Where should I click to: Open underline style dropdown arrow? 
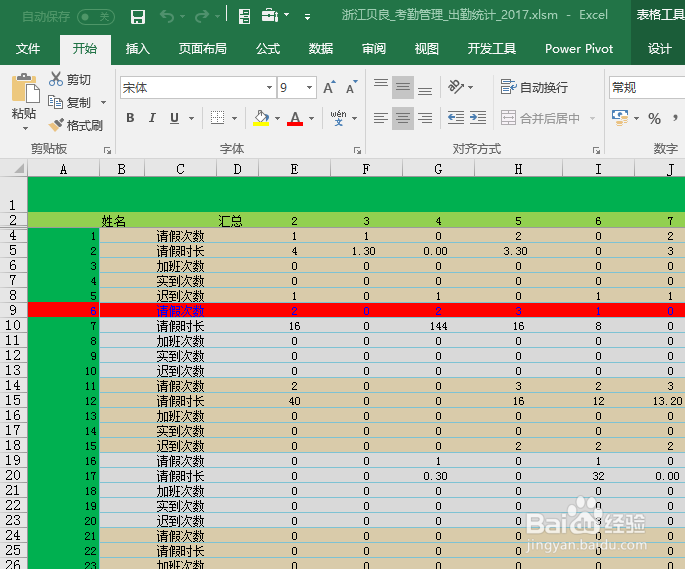(191, 118)
